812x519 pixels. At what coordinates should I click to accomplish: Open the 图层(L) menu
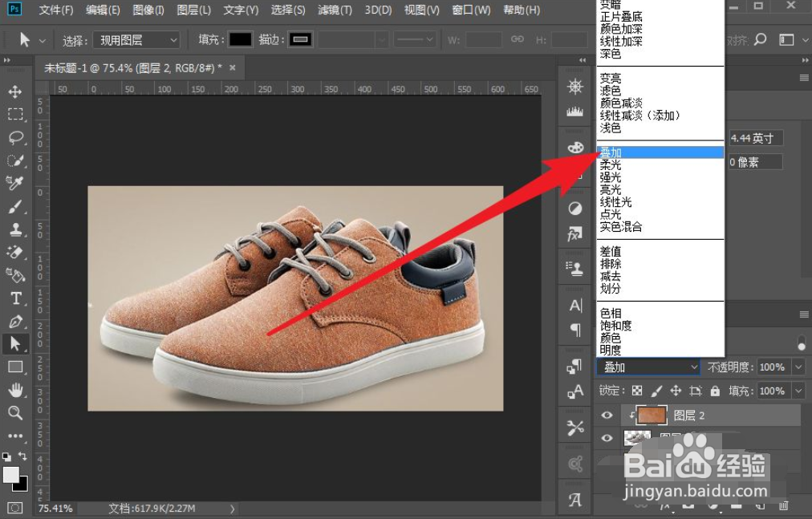click(194, 10)
